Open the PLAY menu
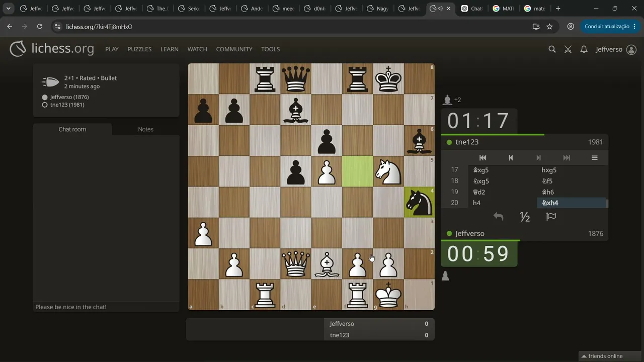The image size is (644, 362). pos(112,49)
